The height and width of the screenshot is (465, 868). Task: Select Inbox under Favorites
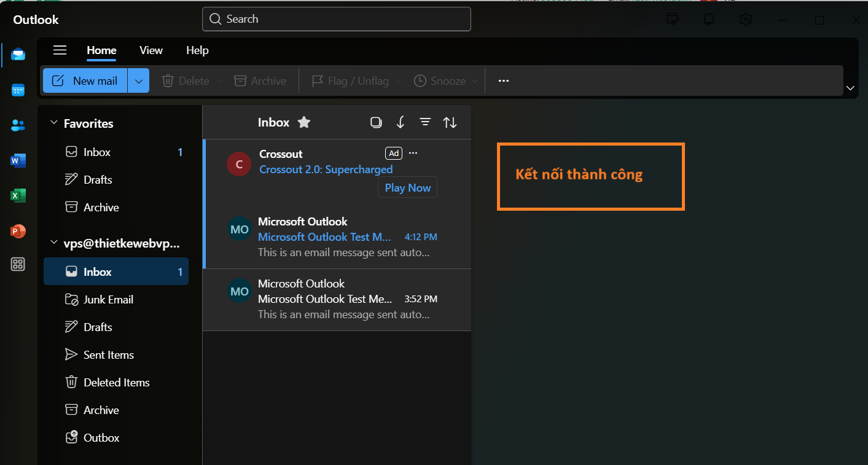point(116,152)
